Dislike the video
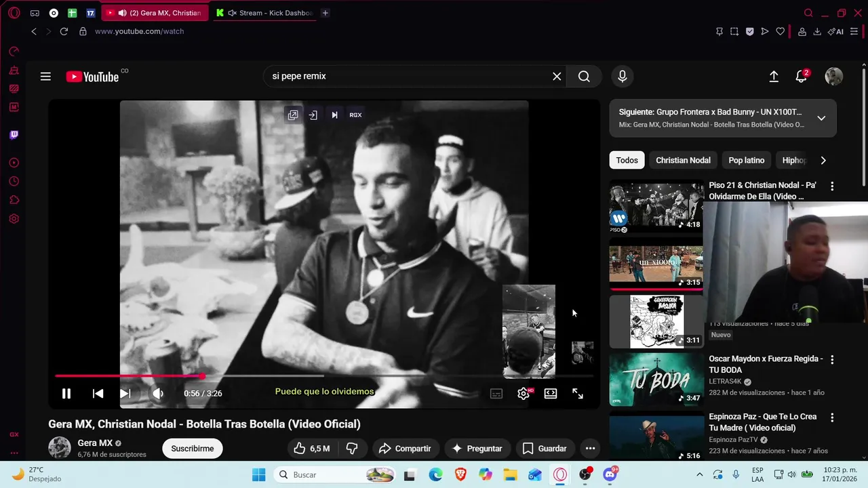 pyautogui.click(x=352, y=449)
